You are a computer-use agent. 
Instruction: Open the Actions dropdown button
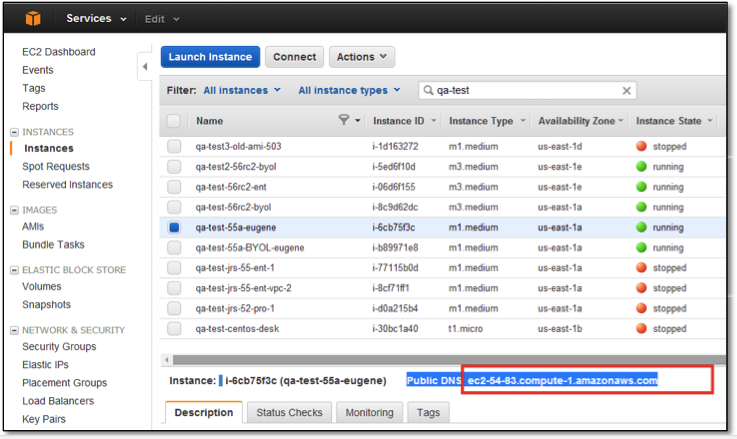point(362,57)
